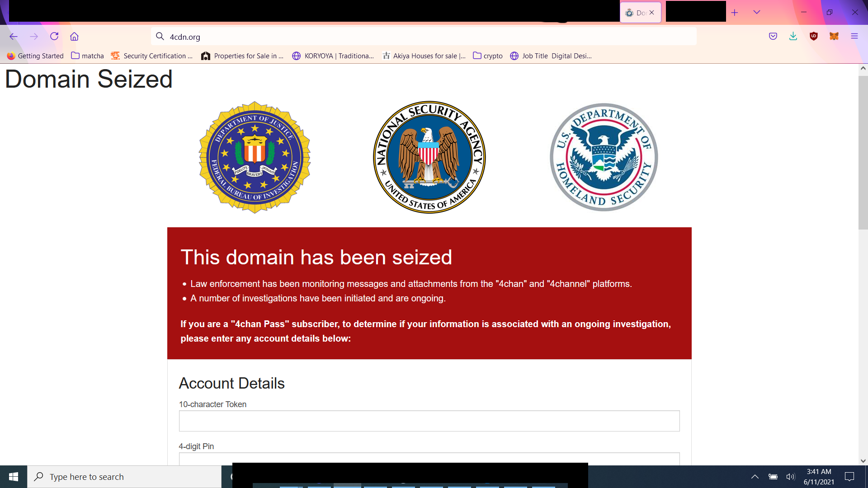Open the crypto bookmarks folder
This screenshot has height=488, width=868.
(x=488, y=56)
